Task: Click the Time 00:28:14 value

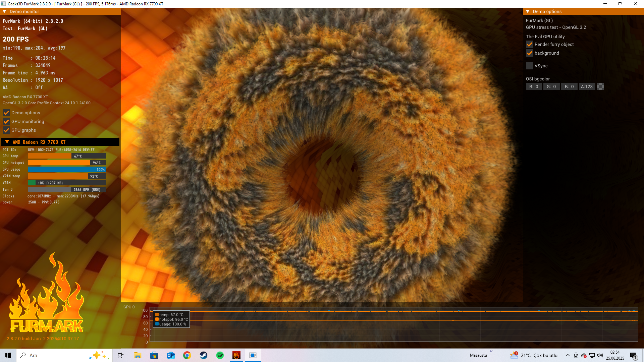Action: [x=46, y=58]
